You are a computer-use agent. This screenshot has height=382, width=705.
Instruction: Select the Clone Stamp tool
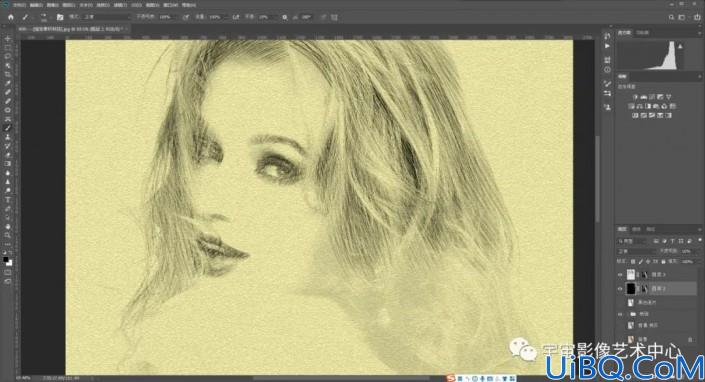point(8,137)
